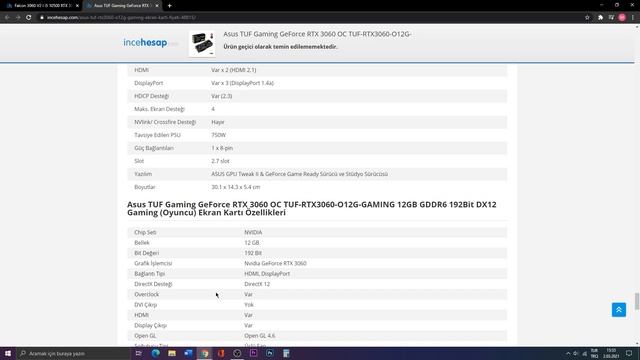Open the orange Office taskbar icon
640x360 pixels.
point(221,353)
